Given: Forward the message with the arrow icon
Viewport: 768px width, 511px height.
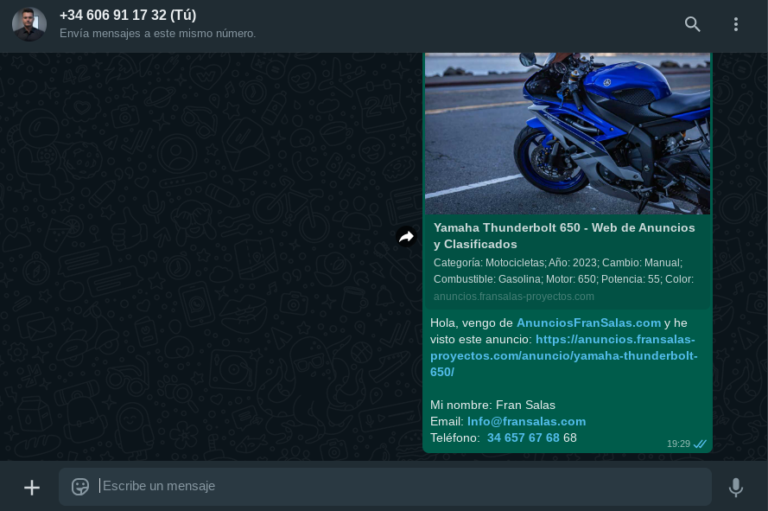Looking at the screenshot, I should pos(406,237).
